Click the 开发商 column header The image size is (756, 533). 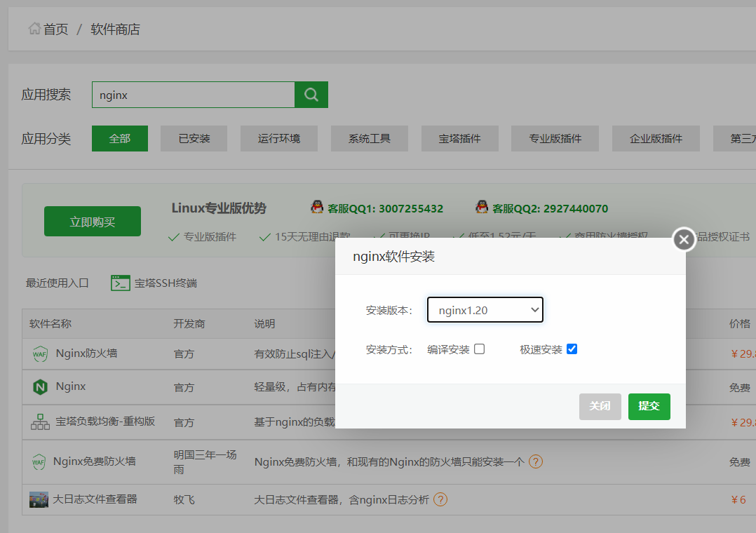click(x=189, y=324)
